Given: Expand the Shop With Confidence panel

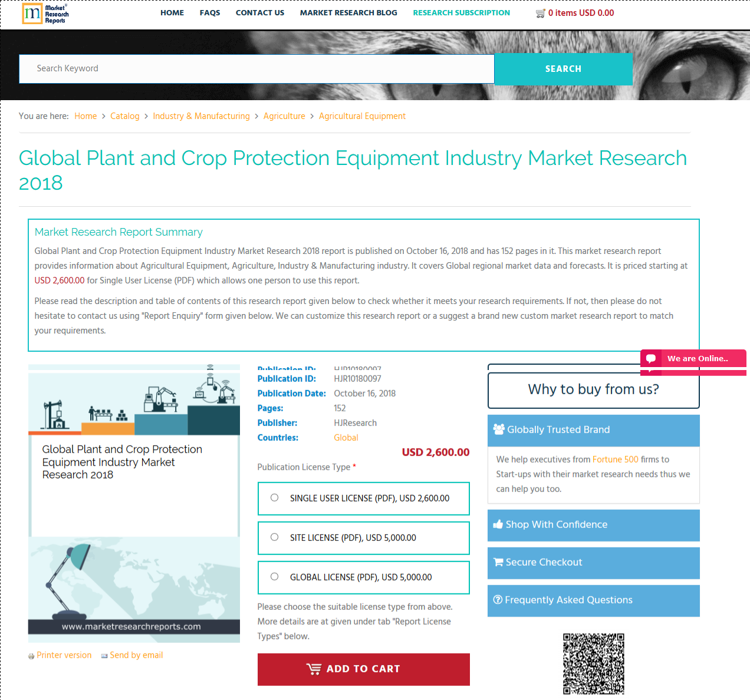Looking at the screenshot, I should pos(593,524).
